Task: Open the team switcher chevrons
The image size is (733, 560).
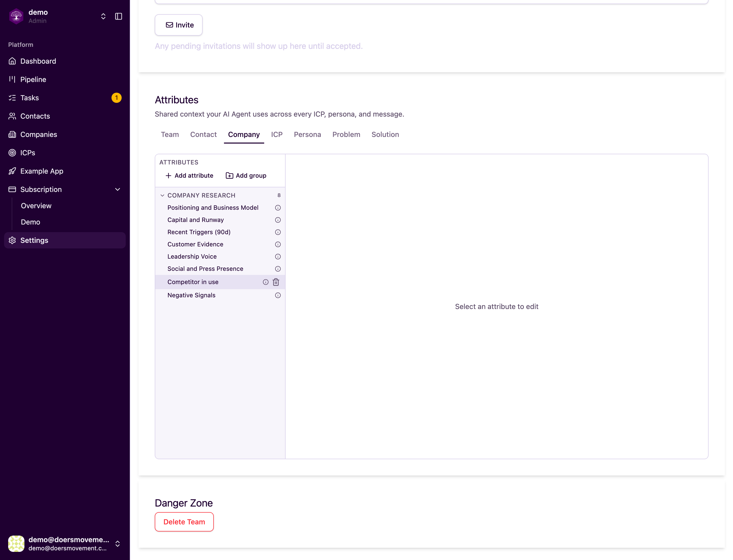Action: 103,16
